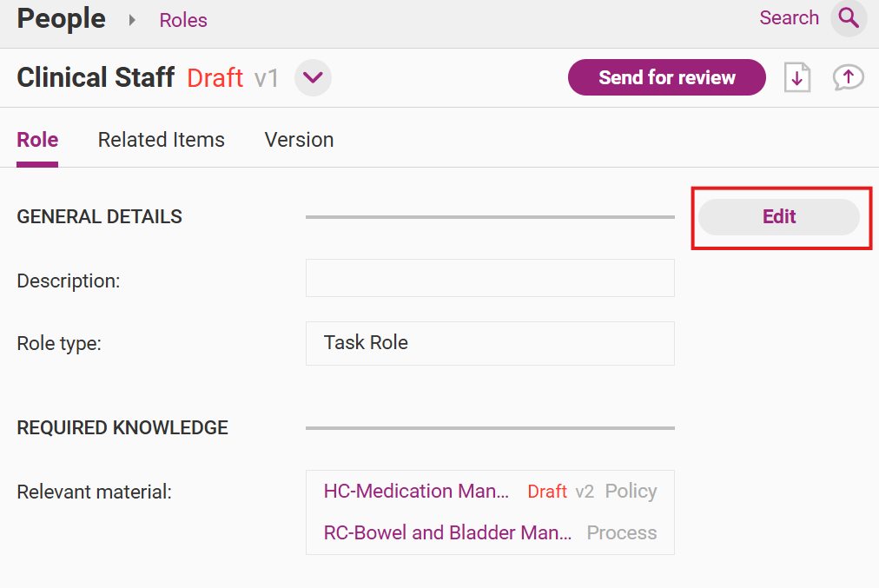Click the breadcrumb arrow after People
Screen dimensions: 879x588
133,20
